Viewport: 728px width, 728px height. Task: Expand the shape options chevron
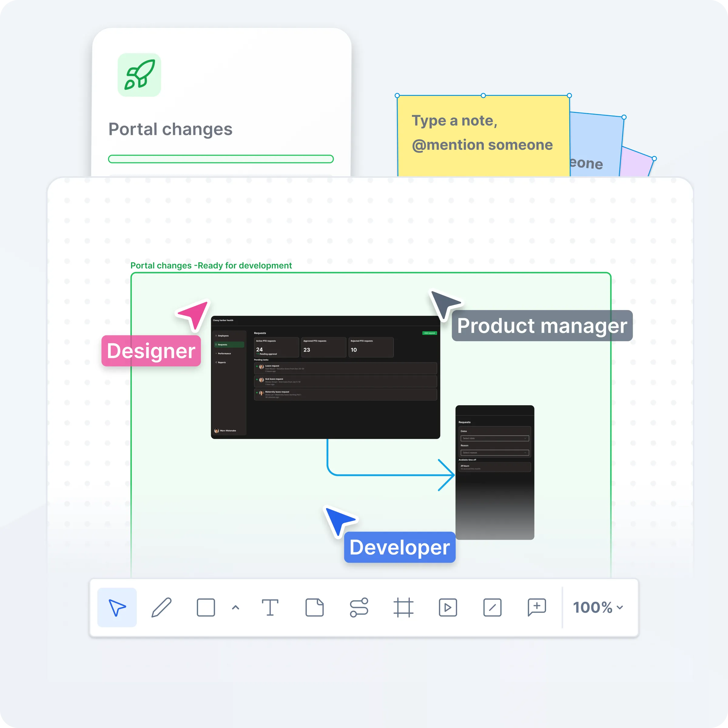(235, 607)
